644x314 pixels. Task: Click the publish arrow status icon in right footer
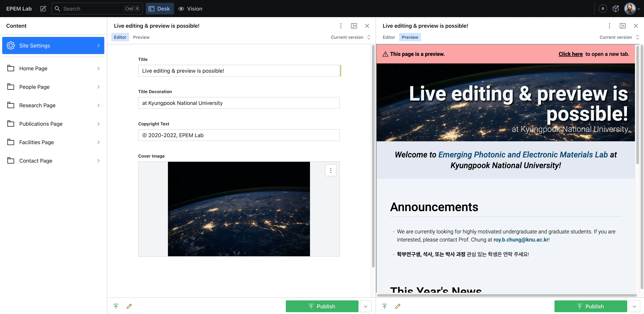tap(385, 306)
